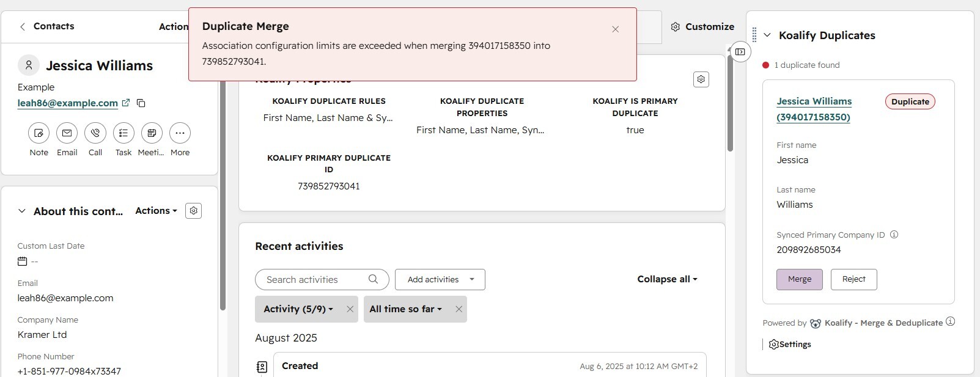980x377 pixels.
Task: Show Koalify Powered by info icon
Action: tap(950, 321)
